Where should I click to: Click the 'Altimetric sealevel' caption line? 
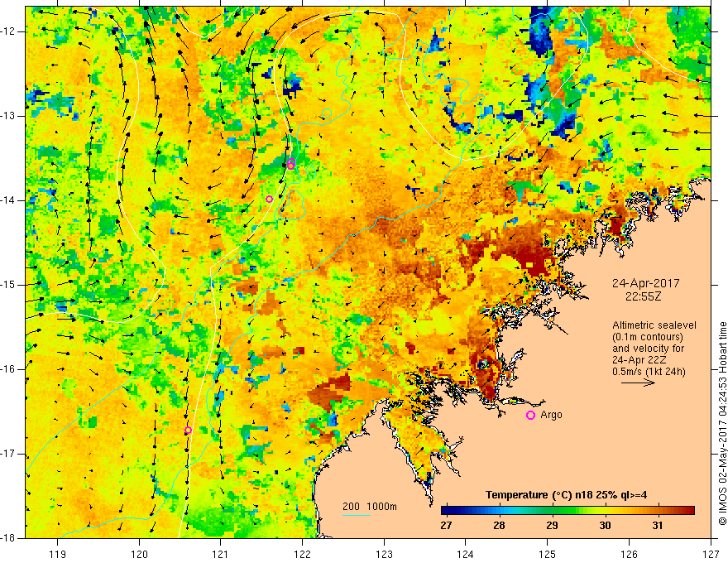pos(654,325)
